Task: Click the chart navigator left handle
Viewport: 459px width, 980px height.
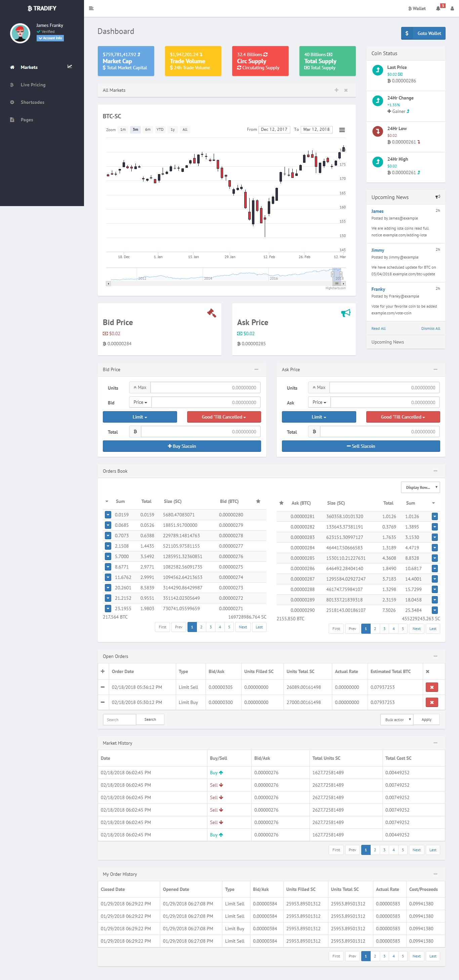Action: [x=332, y=274]
